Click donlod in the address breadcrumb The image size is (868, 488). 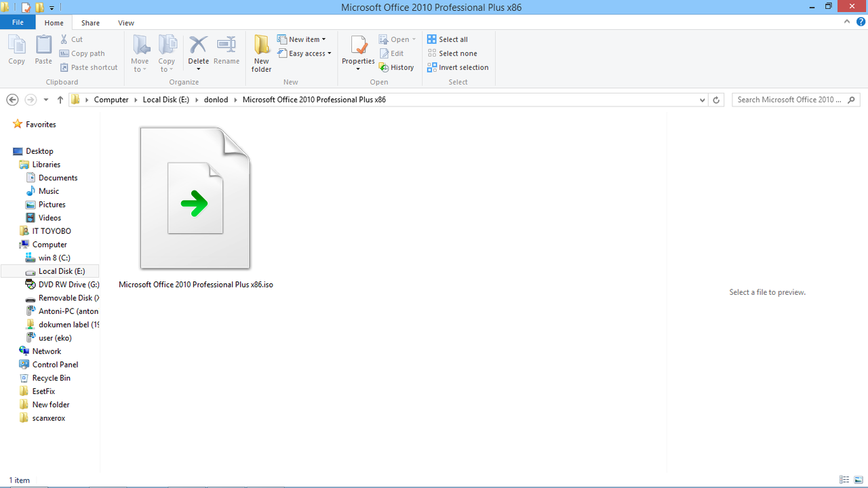pyautogui.click(x=216, y=100)
